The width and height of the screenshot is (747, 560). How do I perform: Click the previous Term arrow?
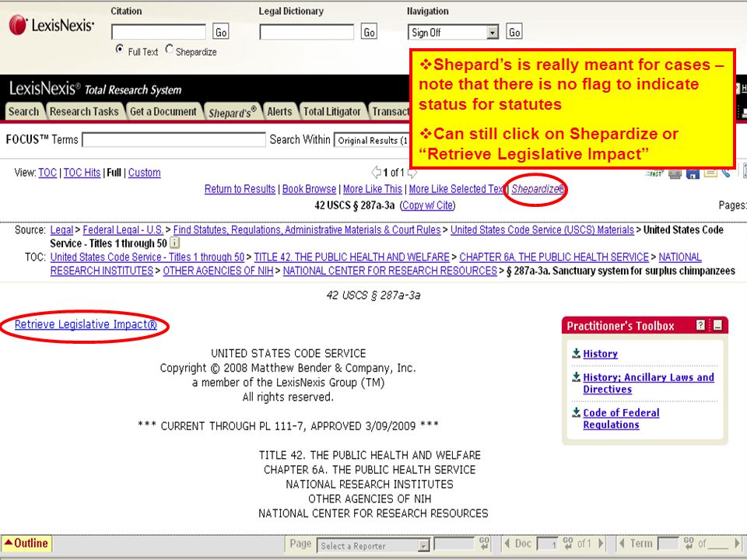coord(621,544)
